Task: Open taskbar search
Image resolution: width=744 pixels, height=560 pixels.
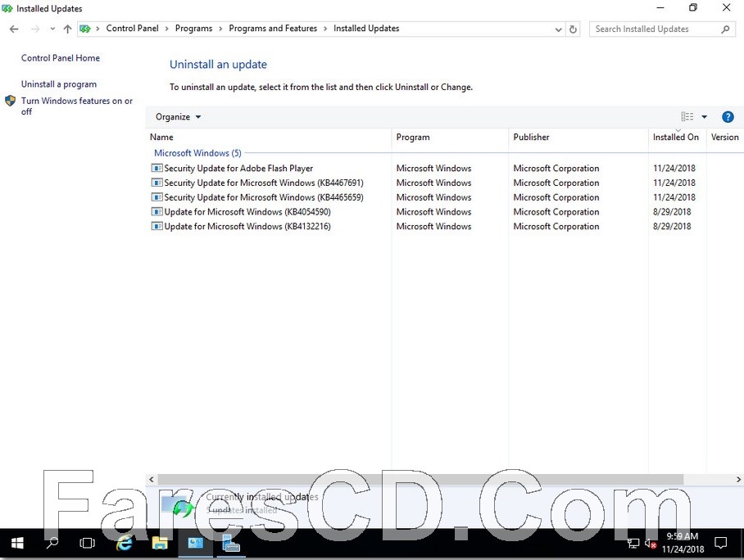Action: [52, 543]
